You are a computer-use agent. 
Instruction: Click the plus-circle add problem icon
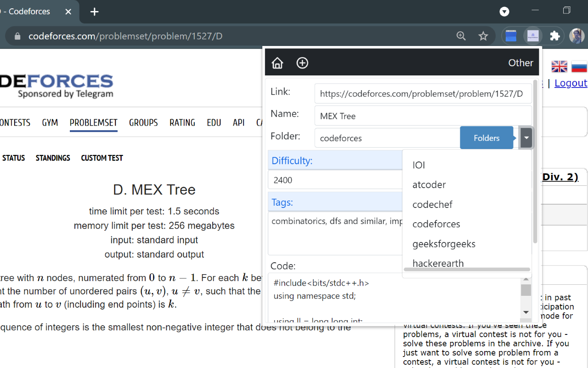click(302, 63)
